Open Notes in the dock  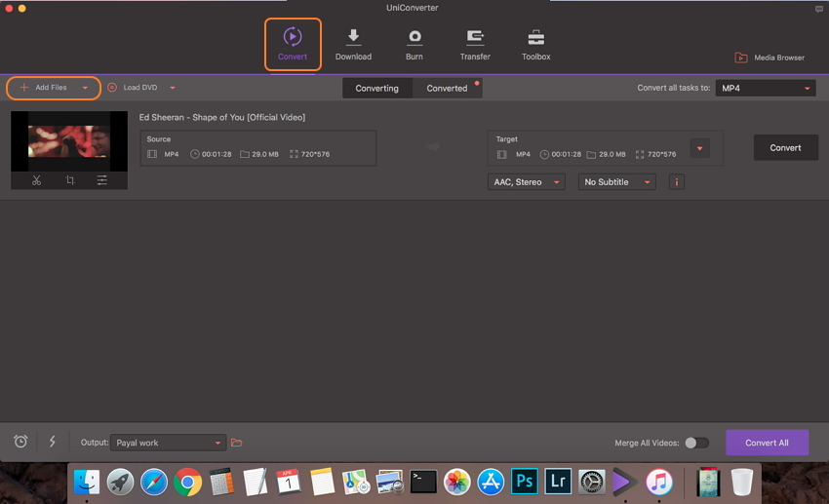(323, 482)
